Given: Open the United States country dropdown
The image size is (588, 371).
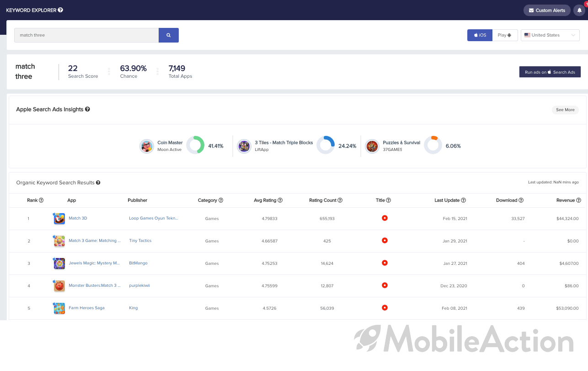Looking at the screenshot, I should [x=550, y=35].
